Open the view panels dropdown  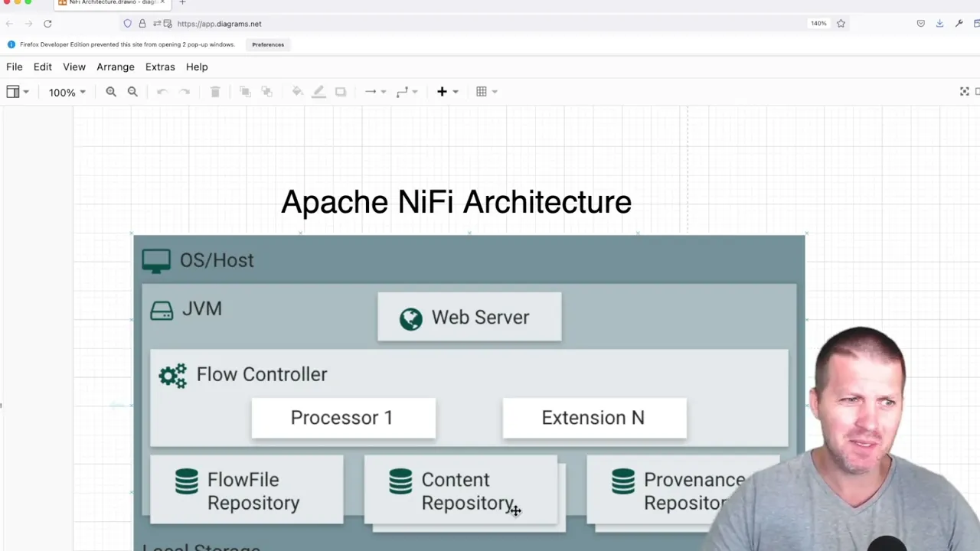pos(18,92)
